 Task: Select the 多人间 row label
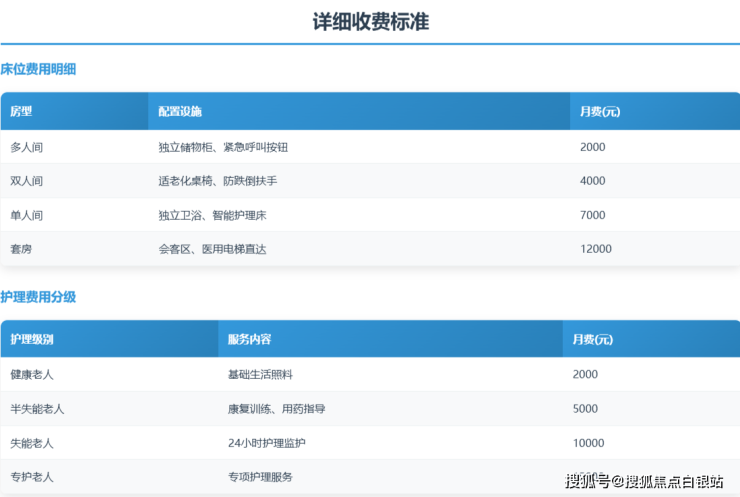coord(27,147)
